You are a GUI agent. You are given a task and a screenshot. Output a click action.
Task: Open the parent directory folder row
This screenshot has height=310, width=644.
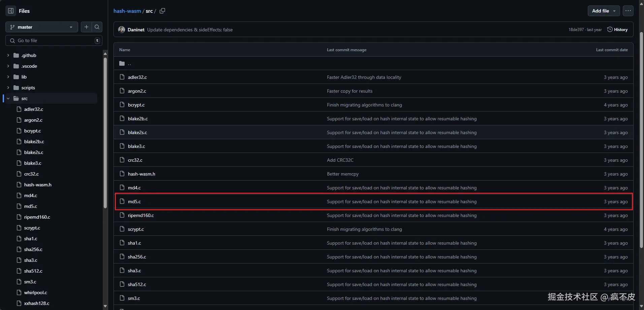(x=373, y=63)
